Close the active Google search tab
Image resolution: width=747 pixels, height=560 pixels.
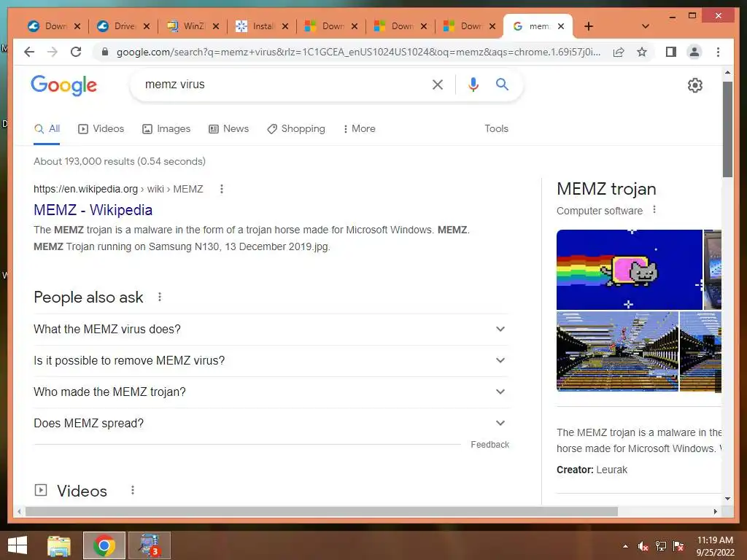click(561, 26)
